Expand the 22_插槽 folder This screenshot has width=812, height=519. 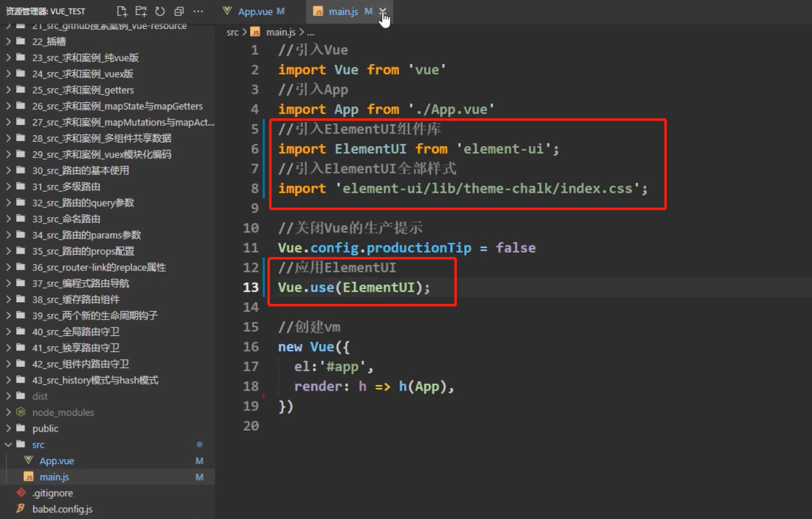point(8,41)
